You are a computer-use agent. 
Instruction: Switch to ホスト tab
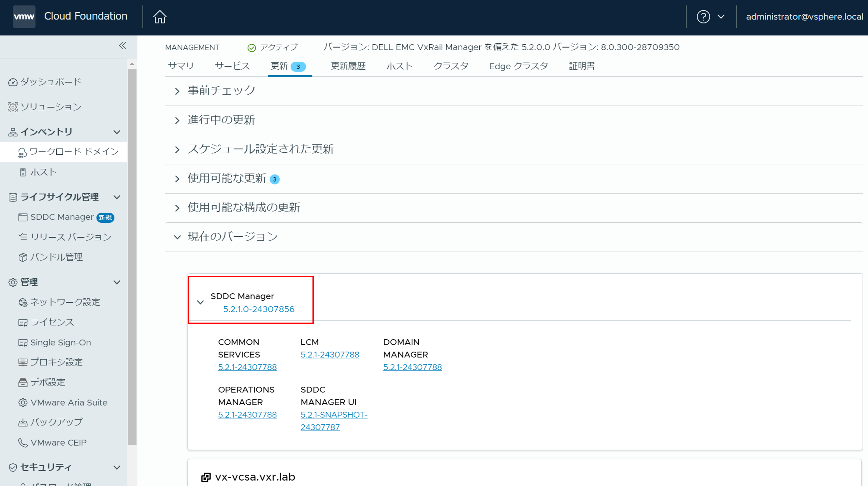coord(399,66)
